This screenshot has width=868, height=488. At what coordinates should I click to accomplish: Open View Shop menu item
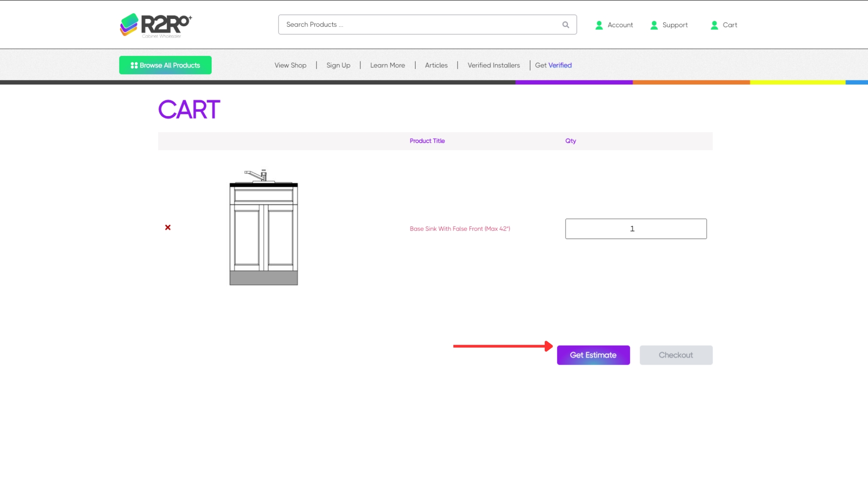(x=290, y=66)
